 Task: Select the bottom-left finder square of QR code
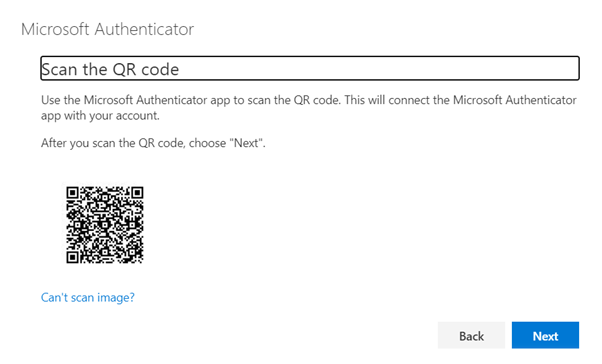click(x=72, y=257)
